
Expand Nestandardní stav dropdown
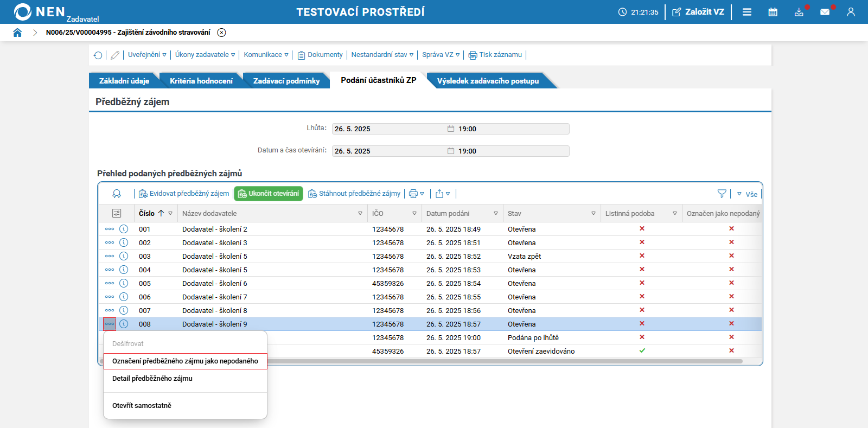pyautogui.click(x=382, y=55)
